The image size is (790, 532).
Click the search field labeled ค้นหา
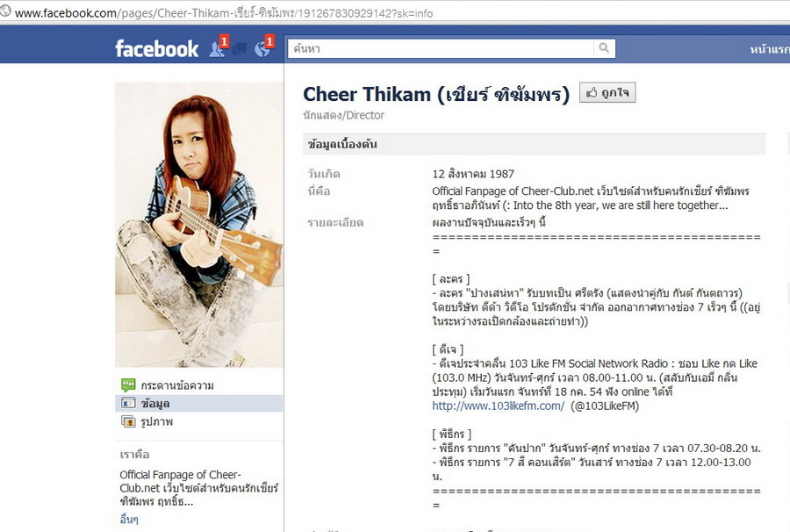point(441,48)
